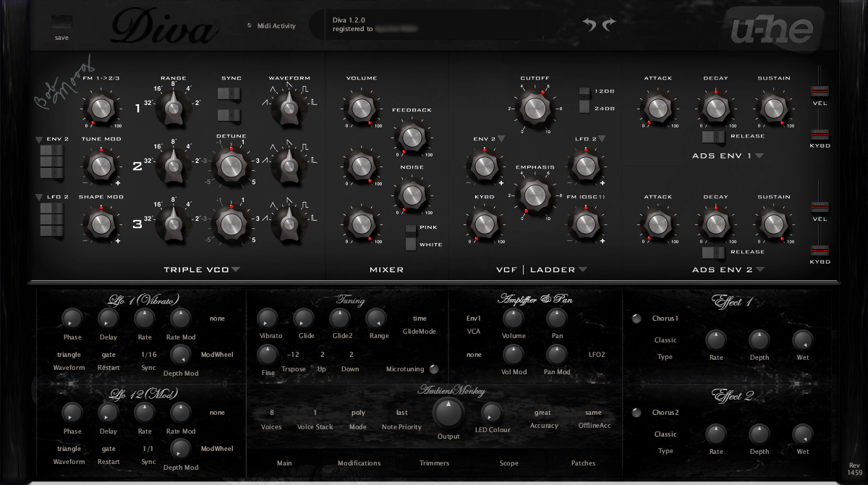
Task: Toggle Effect 1 power LED
Action: 637,319
